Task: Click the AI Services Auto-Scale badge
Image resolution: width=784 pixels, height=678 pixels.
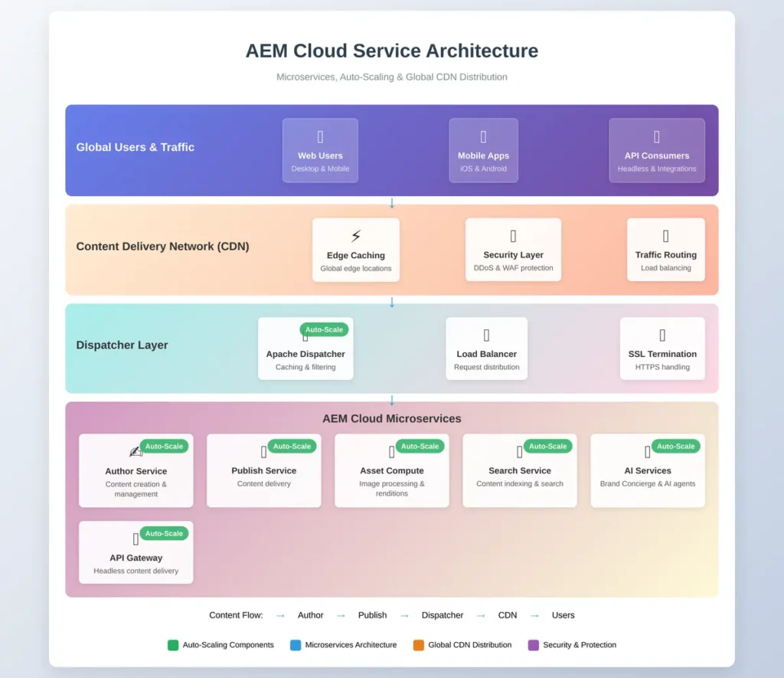Action: [676, 447]
